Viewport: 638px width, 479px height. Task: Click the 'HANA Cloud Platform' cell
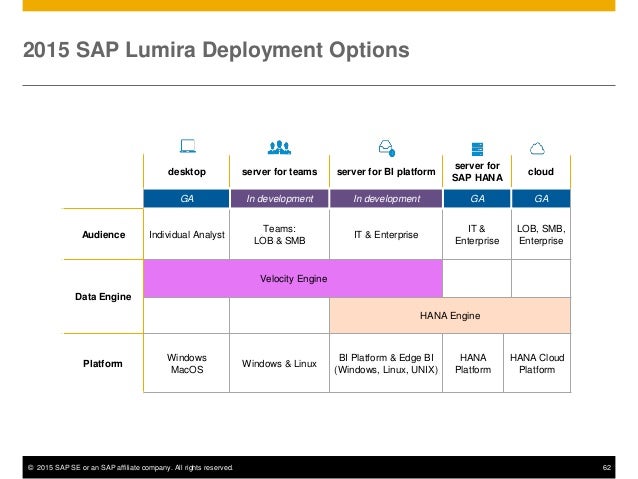coord(537,364)
